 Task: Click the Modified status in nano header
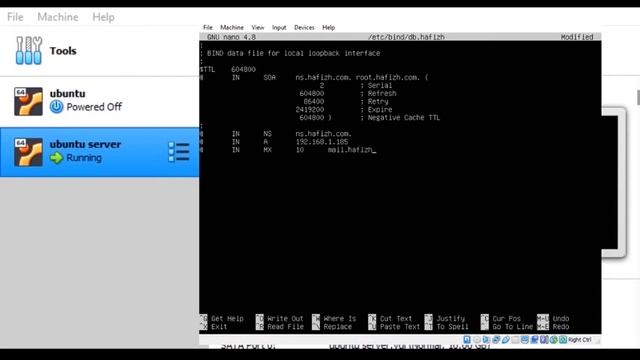[577, 37]
